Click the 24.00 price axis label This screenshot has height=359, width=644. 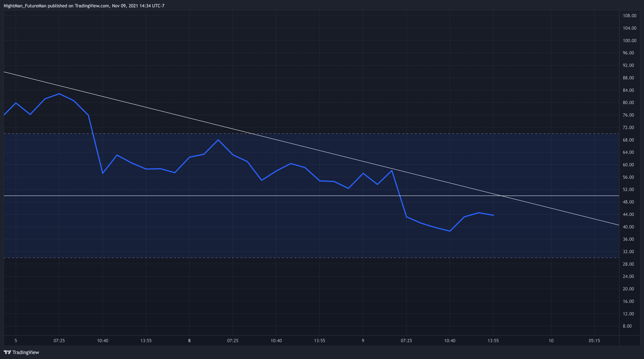click(x=629, y=276)
